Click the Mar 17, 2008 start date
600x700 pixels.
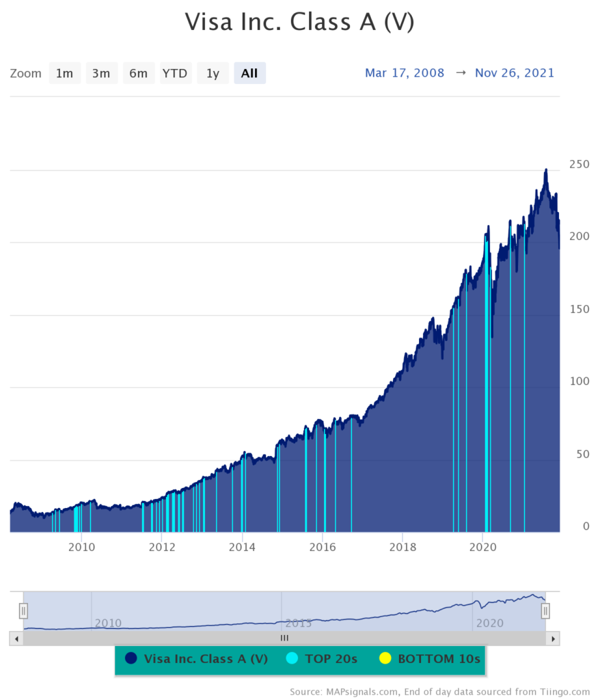(x=405, y=73)
